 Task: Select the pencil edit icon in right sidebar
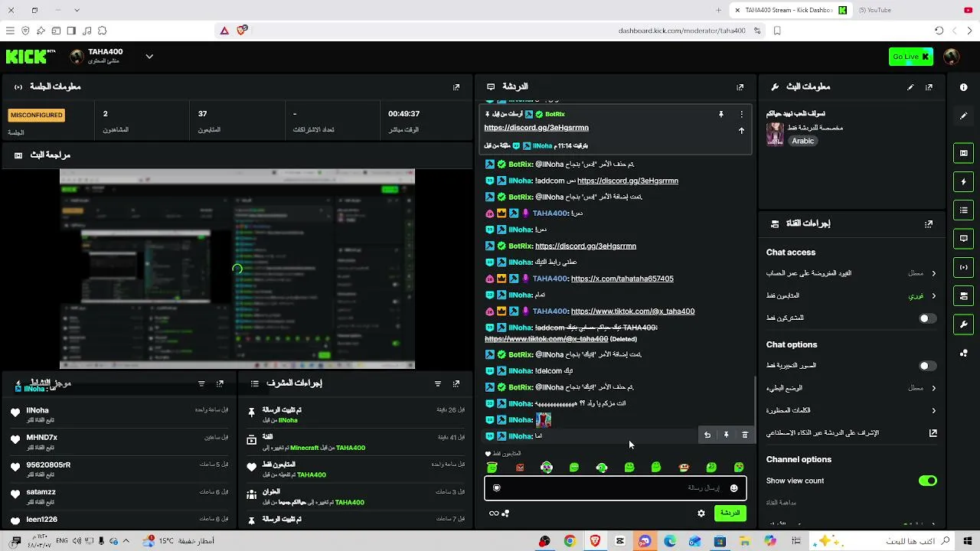[963, 116]
